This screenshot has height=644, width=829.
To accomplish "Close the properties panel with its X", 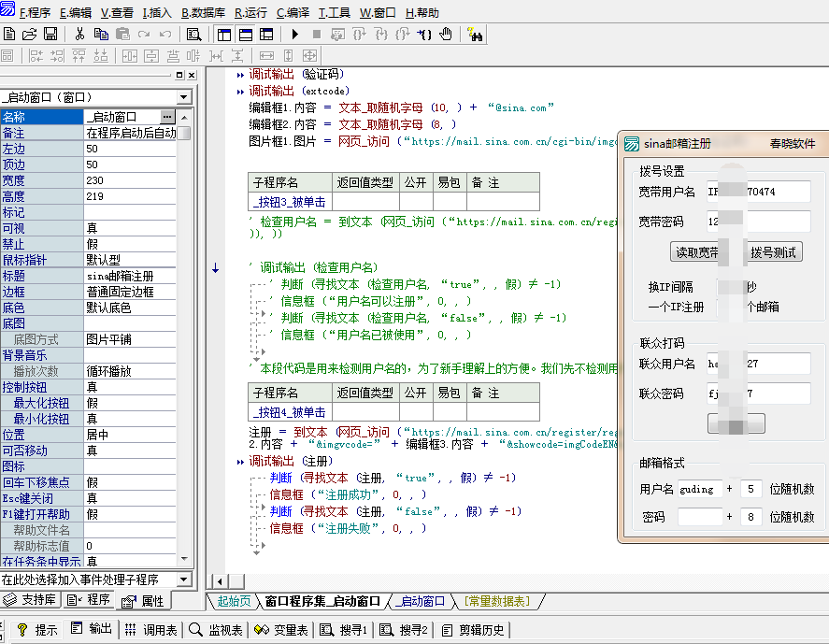I will click(x=191, y=76).
